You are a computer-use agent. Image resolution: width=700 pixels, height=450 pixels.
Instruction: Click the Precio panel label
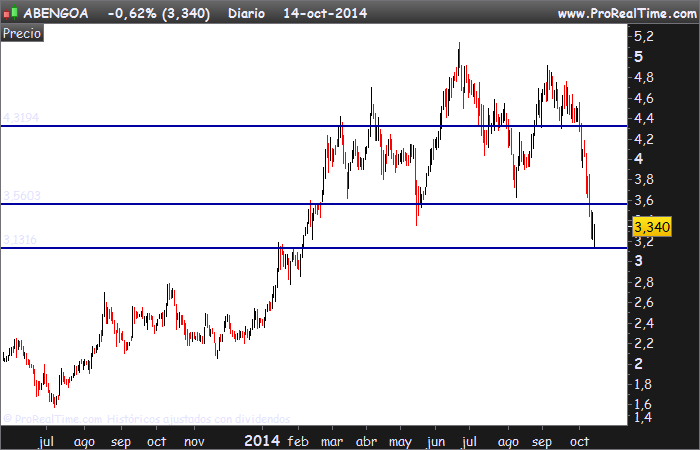coord(22,33)
